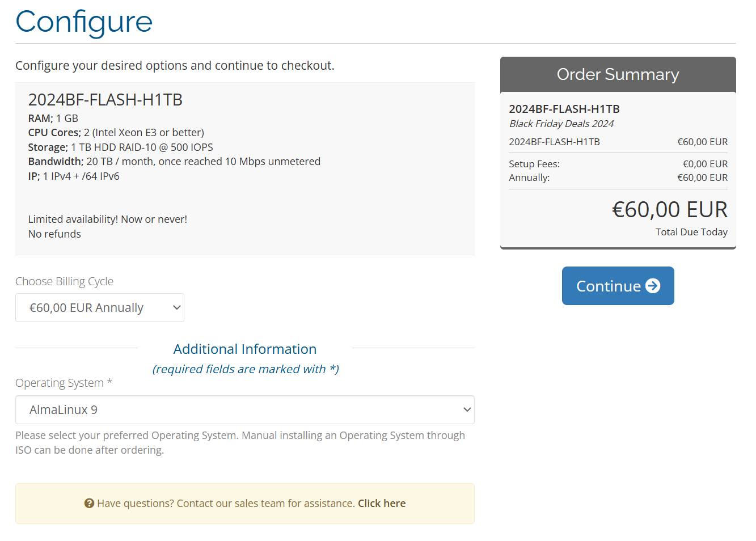Click the Total Due Today caption

[691, 232]
